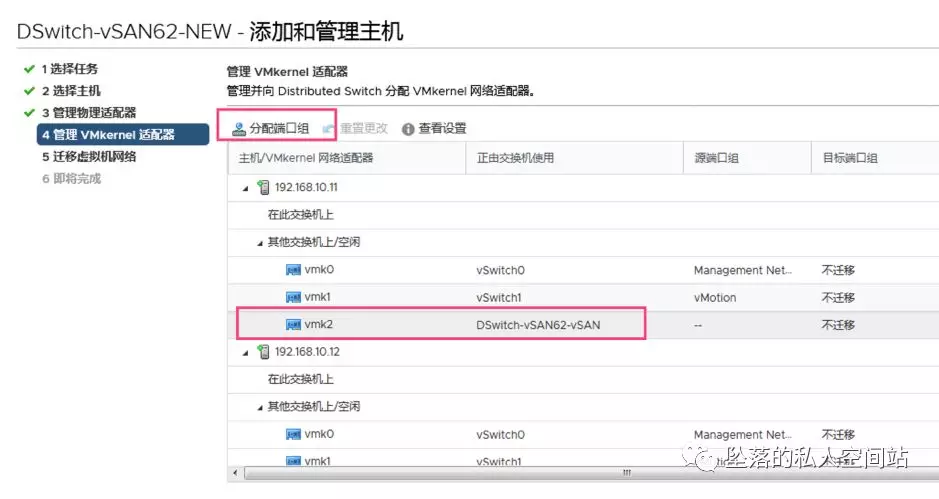This screenshot has width=939, height=499.
Task: Click the 源端口组 column header
Action: pyautogui.click(x=747, y=158)
